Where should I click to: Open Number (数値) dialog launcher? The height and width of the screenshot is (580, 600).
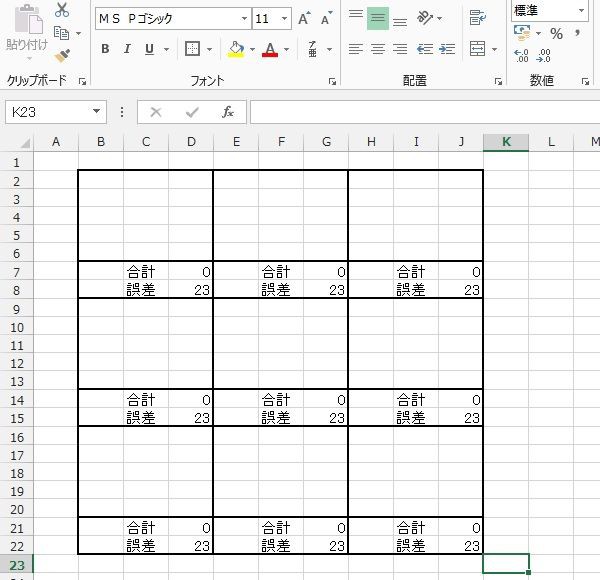tap(585, 81)
